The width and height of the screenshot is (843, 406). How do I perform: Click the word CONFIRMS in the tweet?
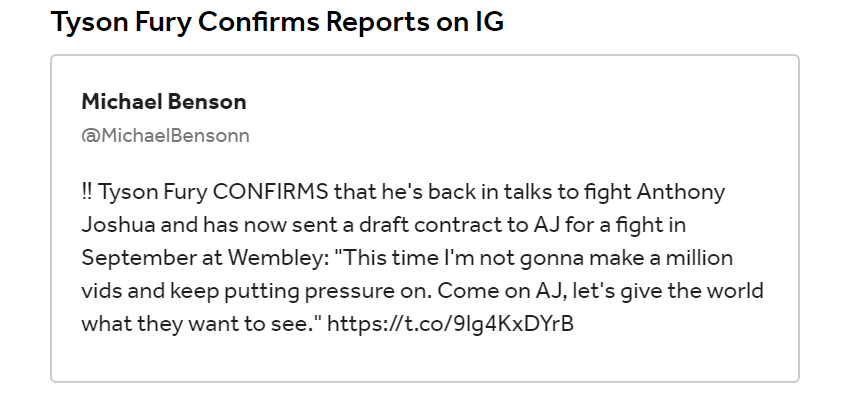(270, 192)
